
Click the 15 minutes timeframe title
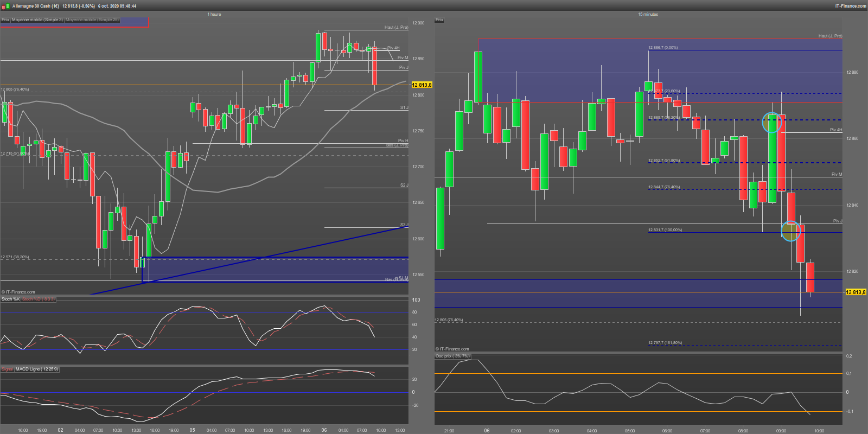(648, 14)
